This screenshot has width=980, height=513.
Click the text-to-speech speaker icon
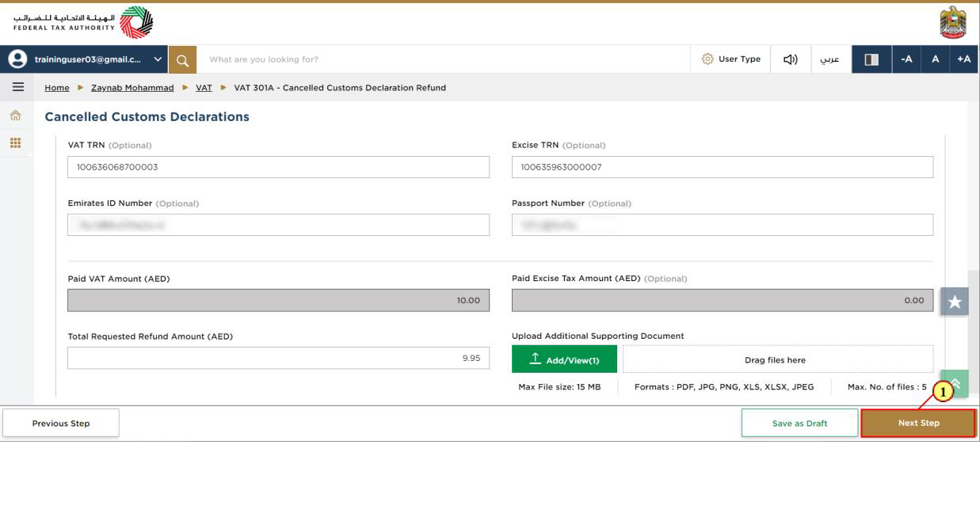tap(790, 59)
